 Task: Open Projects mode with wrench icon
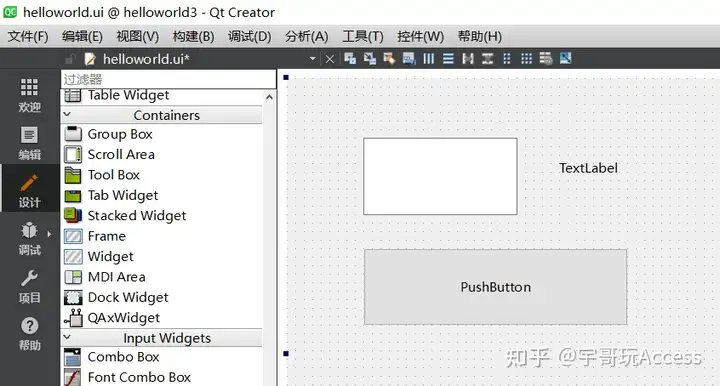29,286
